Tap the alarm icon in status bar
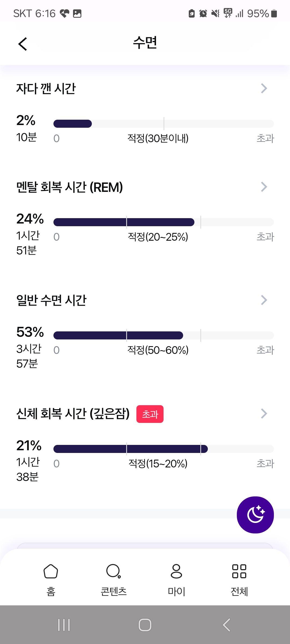 [x=203, y=13]
